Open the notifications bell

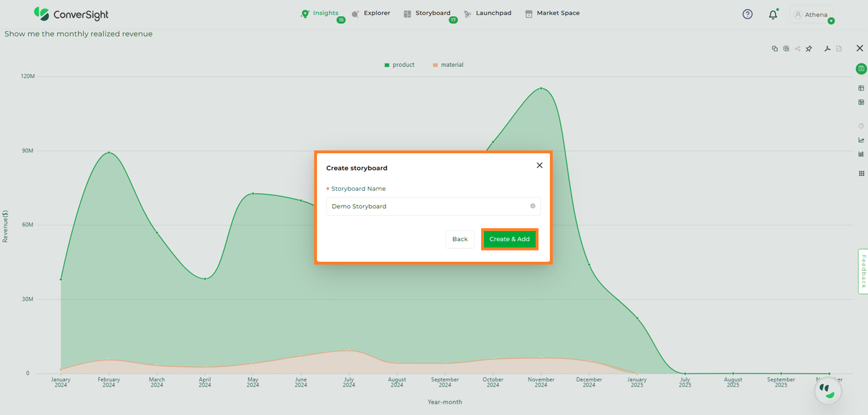[773, 15]
